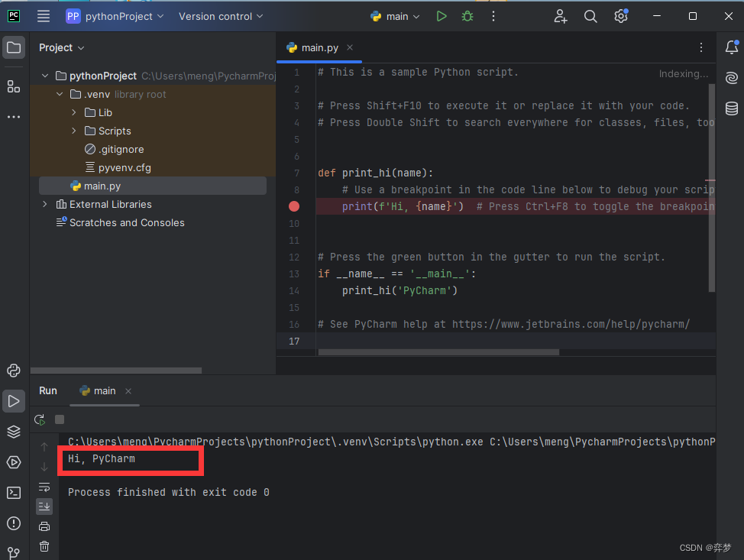Screen dimensions: 744x560
Task: Open Code With Me user icon
Action: (x=561, y=16)
